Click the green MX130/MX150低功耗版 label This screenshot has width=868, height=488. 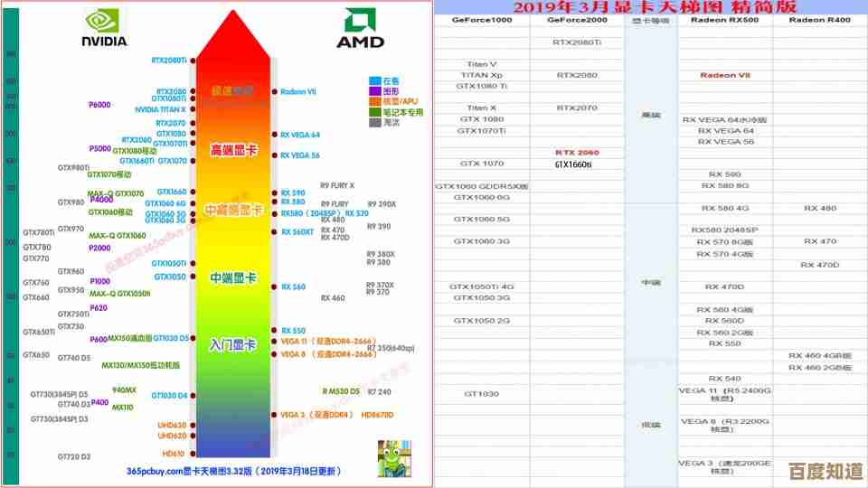(141, 366)
